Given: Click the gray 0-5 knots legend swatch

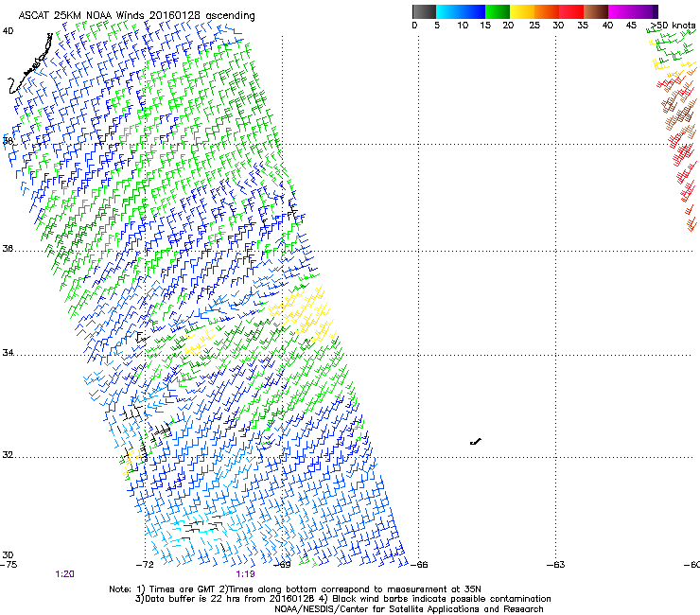Looking at the screenshot, I should click(x=424, y=11).
